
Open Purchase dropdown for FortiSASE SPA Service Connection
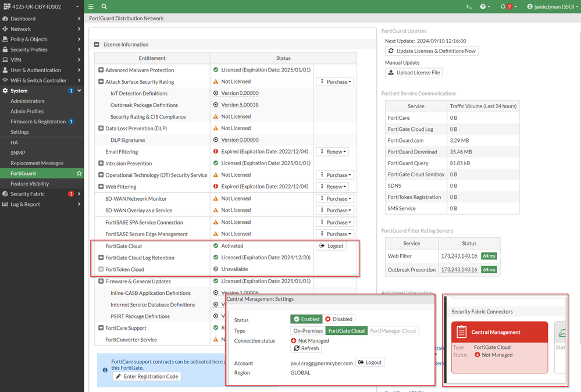(x=335, y=222)
